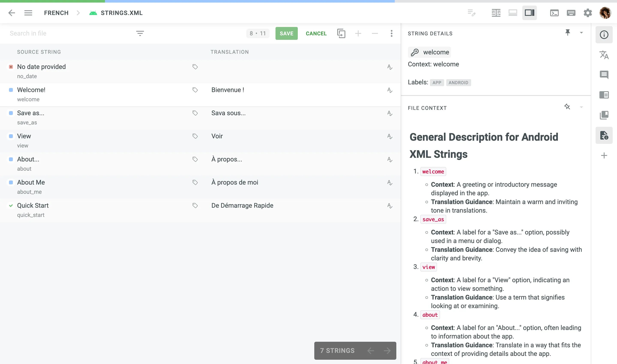Click the comments panel icon

tap(604, 75)
